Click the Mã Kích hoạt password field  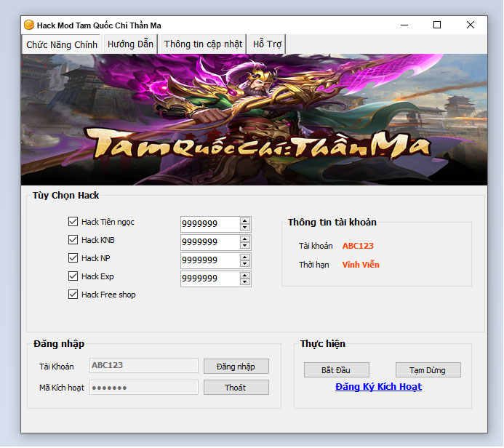[144, 387]
